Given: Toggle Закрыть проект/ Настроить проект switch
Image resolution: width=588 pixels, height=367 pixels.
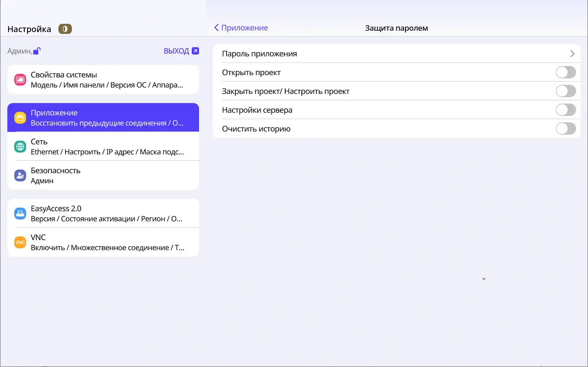Looking at the screenshot, I should pyautogui.click(x=566, y=91).
